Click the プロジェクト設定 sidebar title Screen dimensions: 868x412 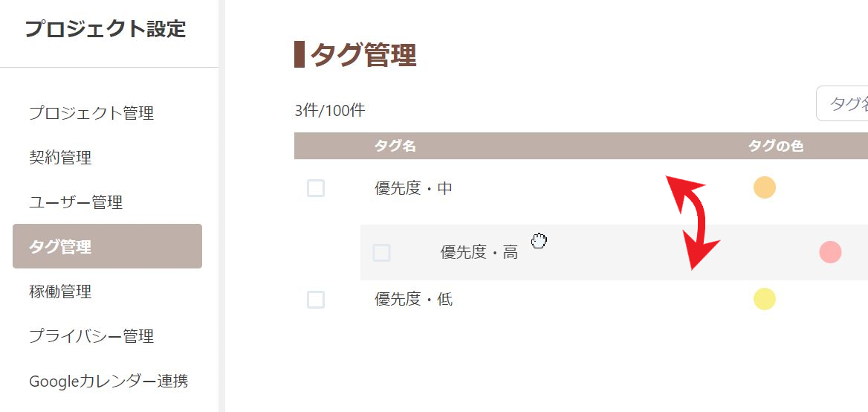tap(106, 29)
